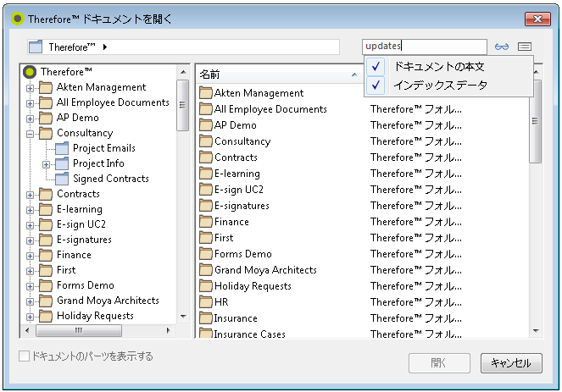Click the AP Demo folder icon in tree
Image resolution: width=562 pixels, height=392 pixels.
click(x=46, y=118)
